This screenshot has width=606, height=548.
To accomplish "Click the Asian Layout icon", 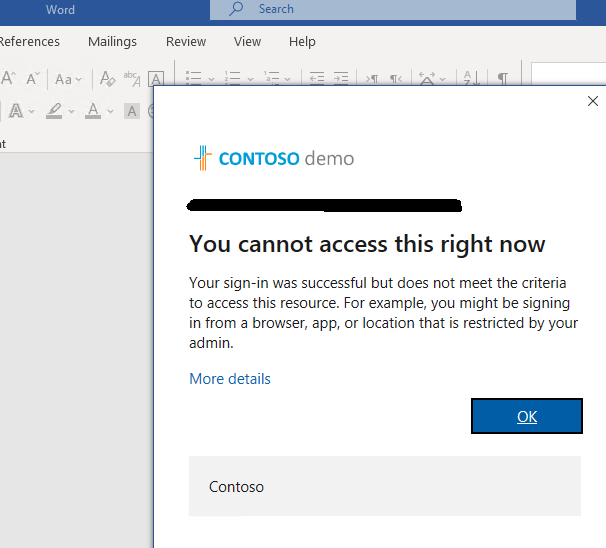I will tap(427, 78).
